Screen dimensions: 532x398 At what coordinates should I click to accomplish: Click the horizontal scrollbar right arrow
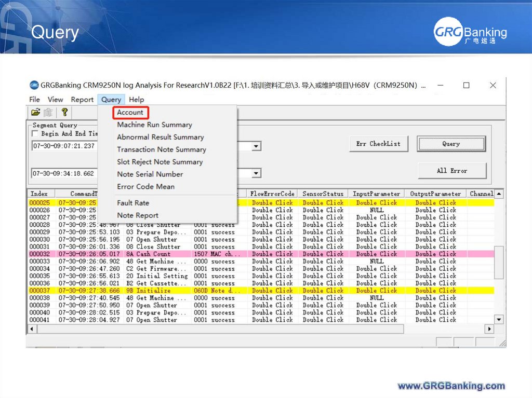point(489,329)
